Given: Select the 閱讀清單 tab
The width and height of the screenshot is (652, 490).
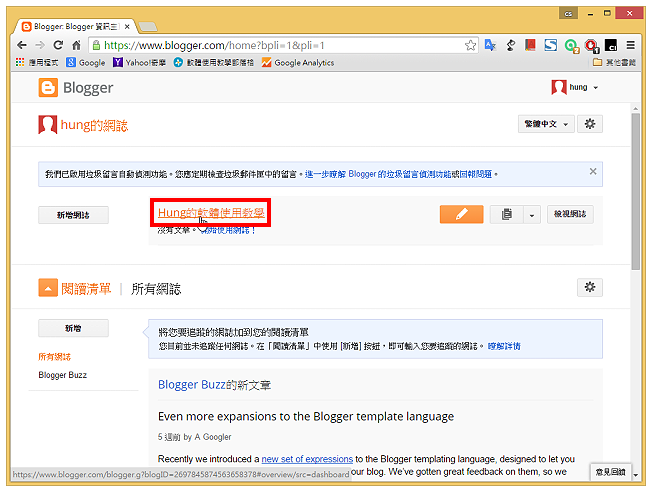Looking at the screenshot, I should tap(86, 289).
